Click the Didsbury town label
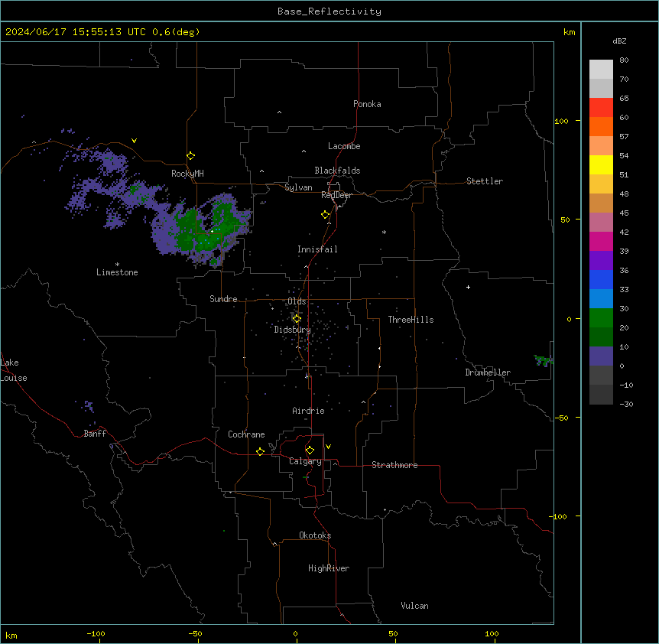 pos(293,330)
